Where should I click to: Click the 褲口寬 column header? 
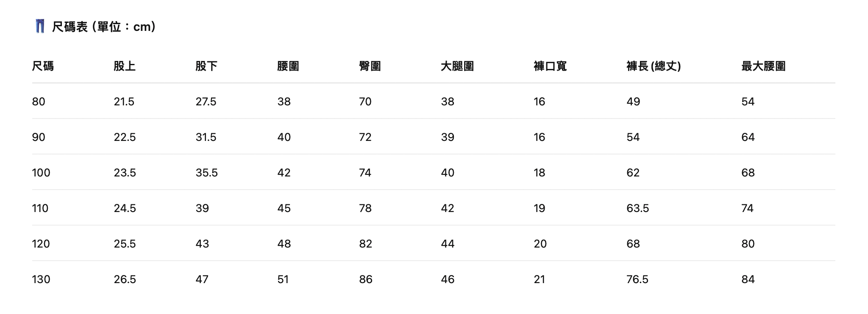tap(550, 66)
